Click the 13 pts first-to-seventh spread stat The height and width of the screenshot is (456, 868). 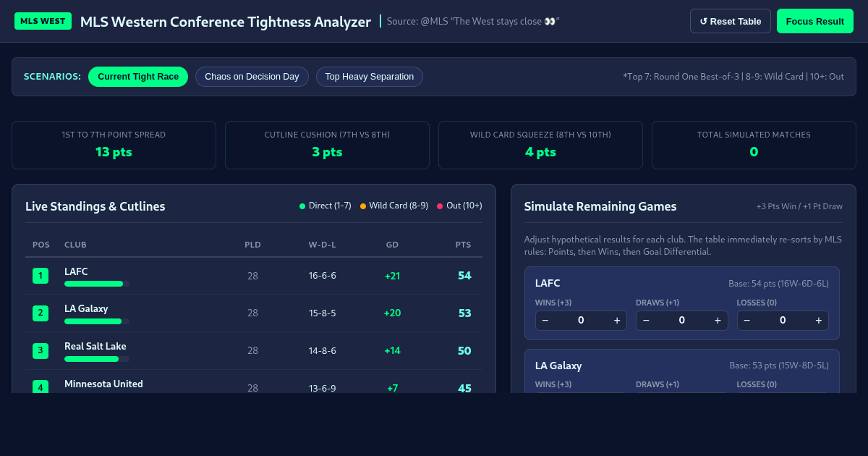tap(114, 152)
